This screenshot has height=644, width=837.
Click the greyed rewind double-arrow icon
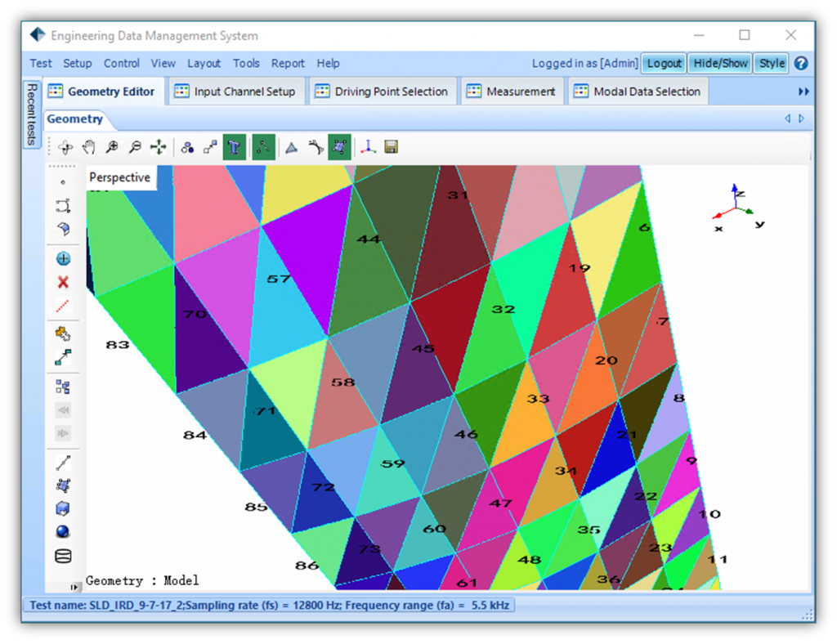63,409
